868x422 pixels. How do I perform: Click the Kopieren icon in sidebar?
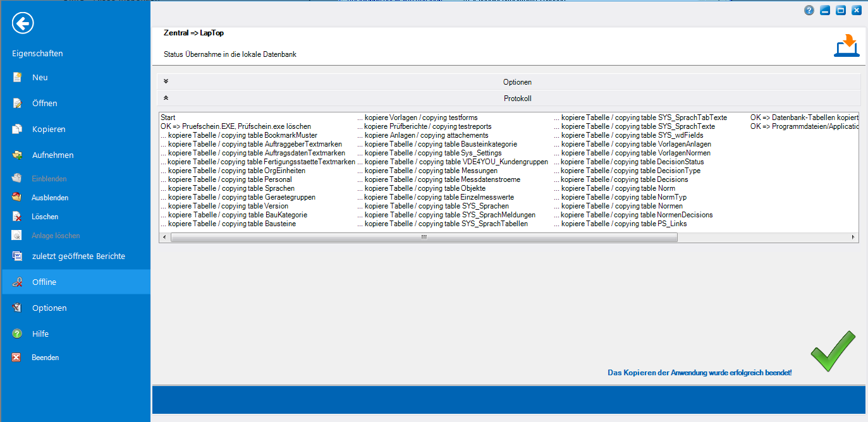point(18,130)
